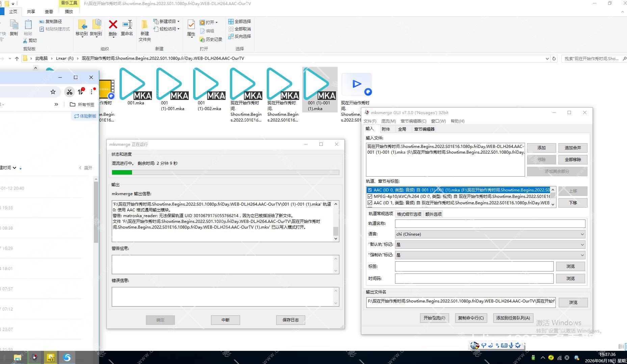The height and width of the screenshot is (364, 627).
Task: Switch to the 全局 tab in mkvmerge GUI
Action: point(402,129)
